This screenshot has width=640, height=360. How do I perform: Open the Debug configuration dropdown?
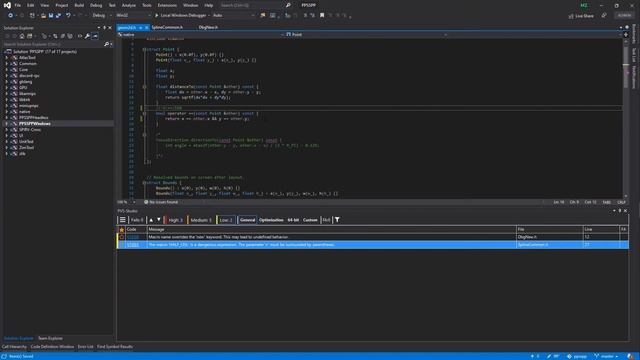(102, 16)
